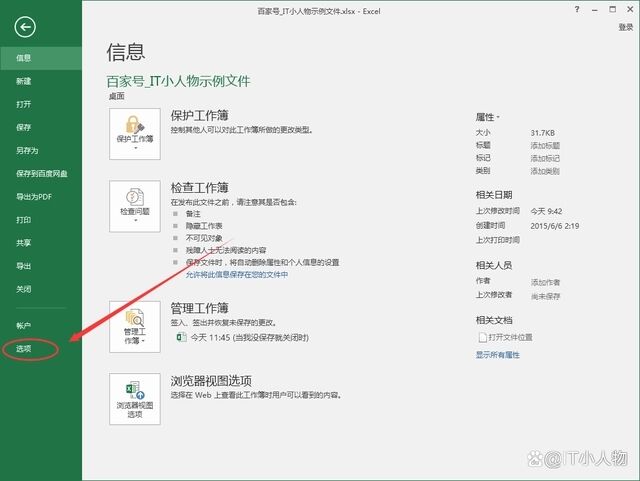The height and width of the screenshot is (481, 640).
Task: Click the 添加作者 field
Action: pos(545,282)
